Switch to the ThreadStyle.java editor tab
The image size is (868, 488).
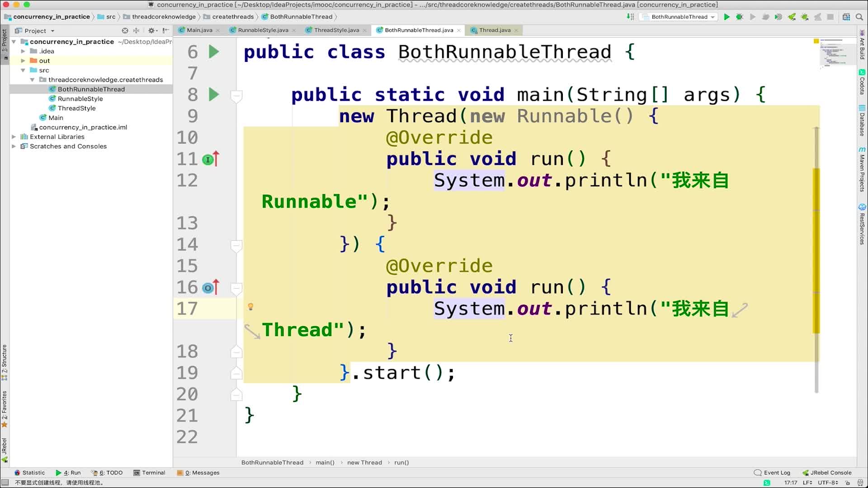(x=336, y=30)
